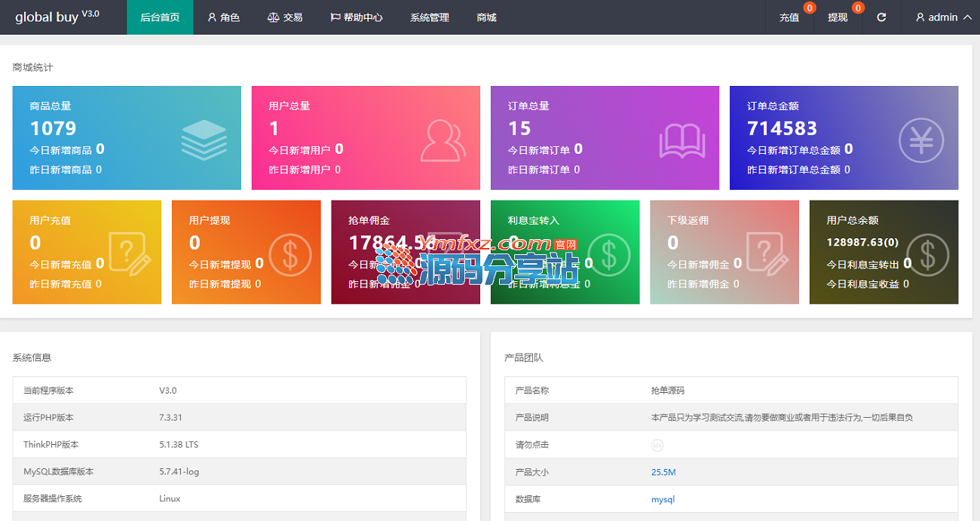Open the 交易 menu
980x521 pixels.
[x=285, y=17]
